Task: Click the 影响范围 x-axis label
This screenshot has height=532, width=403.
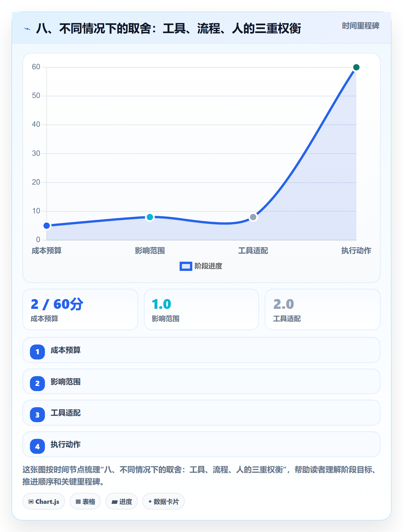Action: click(150, 251)
